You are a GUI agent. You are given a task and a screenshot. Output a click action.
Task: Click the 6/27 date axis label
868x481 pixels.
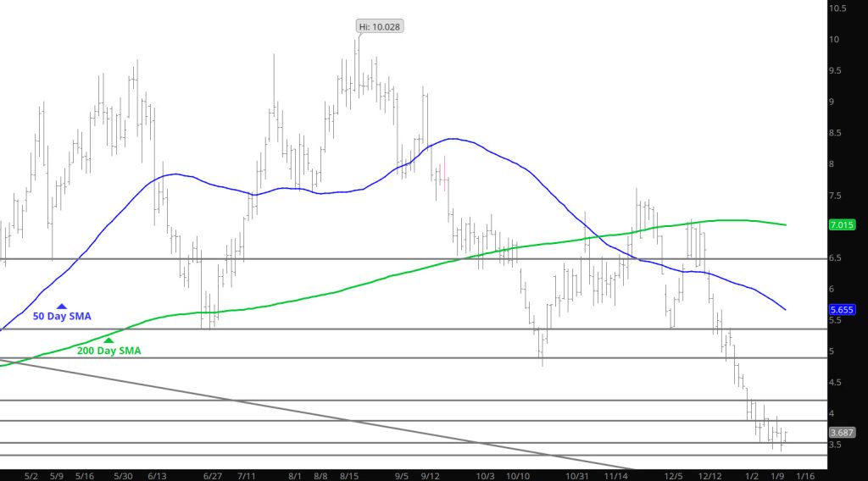point(214,476)
